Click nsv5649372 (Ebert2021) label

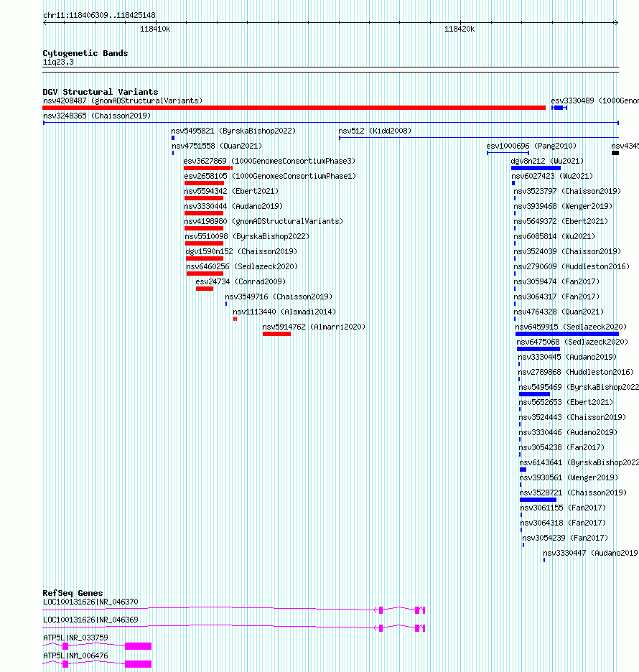[561, 221]
